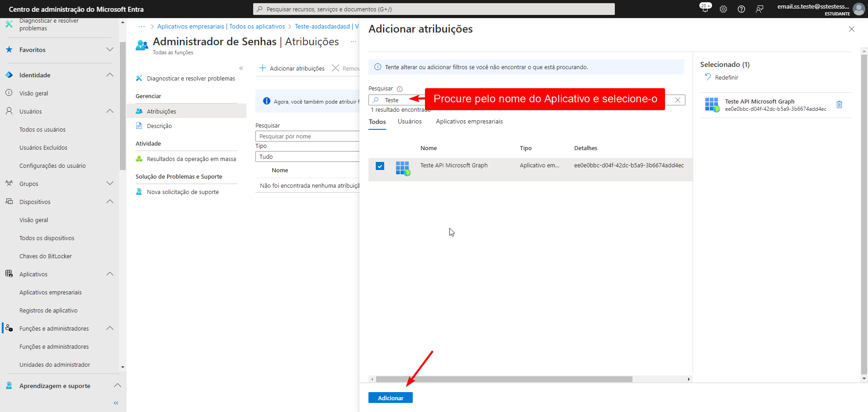Screen dimensions: 868x412
Task: Open the Visão geral info icon under Identidade
Action: [x=9, y=93]
